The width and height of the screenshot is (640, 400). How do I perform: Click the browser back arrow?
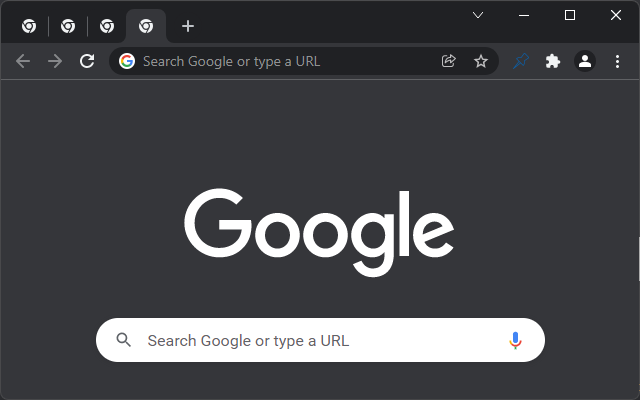(23, 61)
